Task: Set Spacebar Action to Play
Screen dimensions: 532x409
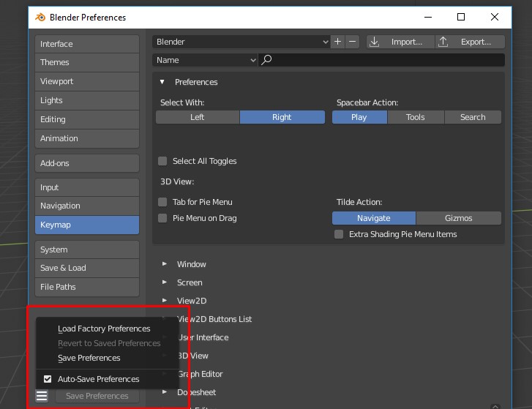Action: (x=359, y=117)
